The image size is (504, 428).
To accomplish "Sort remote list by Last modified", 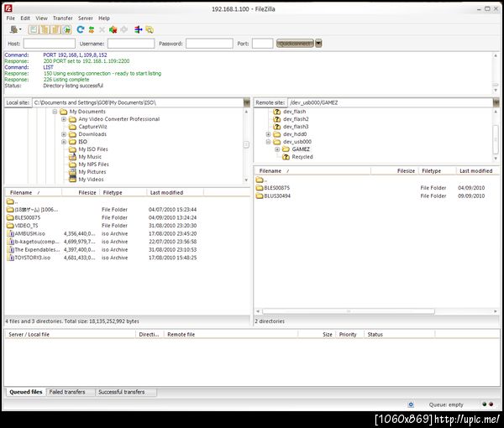I will tap(478, 171).
